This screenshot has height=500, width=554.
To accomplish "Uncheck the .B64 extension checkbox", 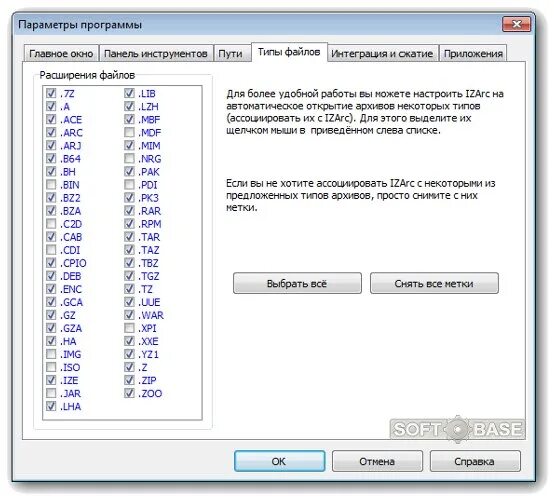I will [x=51, y=158].
